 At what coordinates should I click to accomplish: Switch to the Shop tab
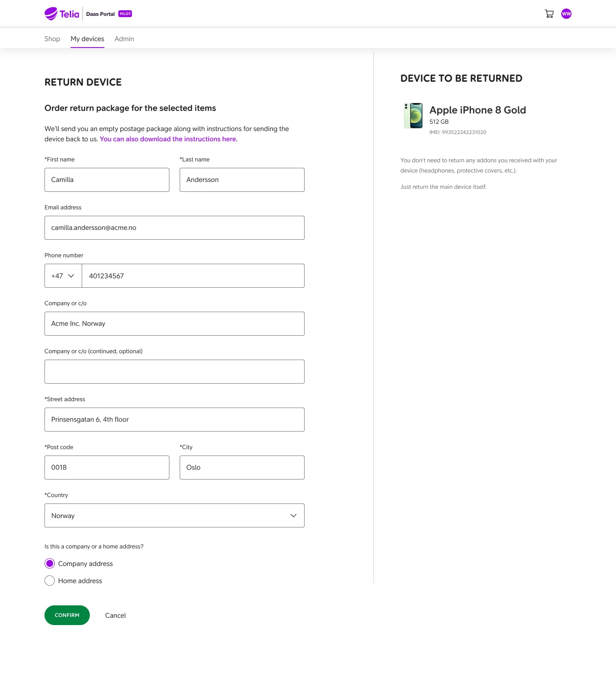point(52,39)
